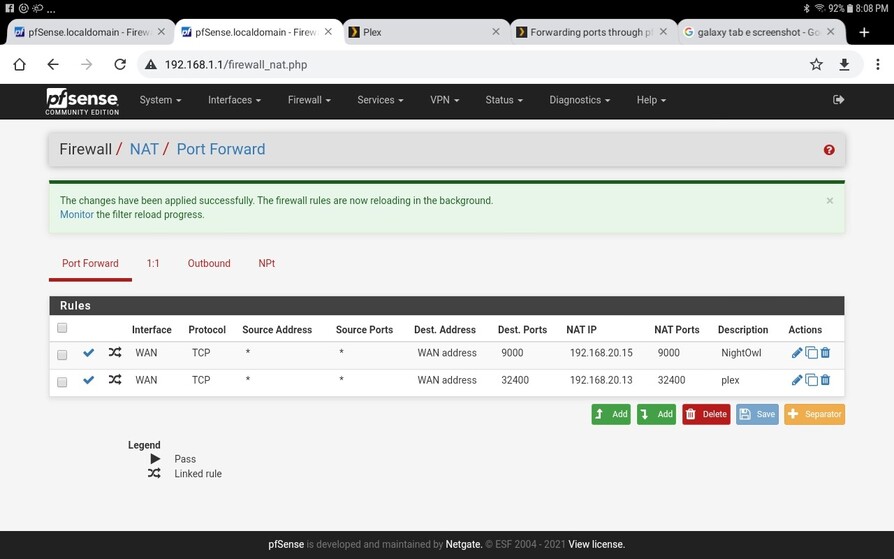Viewport: 894px width, 559px height.
Task: Check the NightOwl rule checkbox
Action: point(62,355)
